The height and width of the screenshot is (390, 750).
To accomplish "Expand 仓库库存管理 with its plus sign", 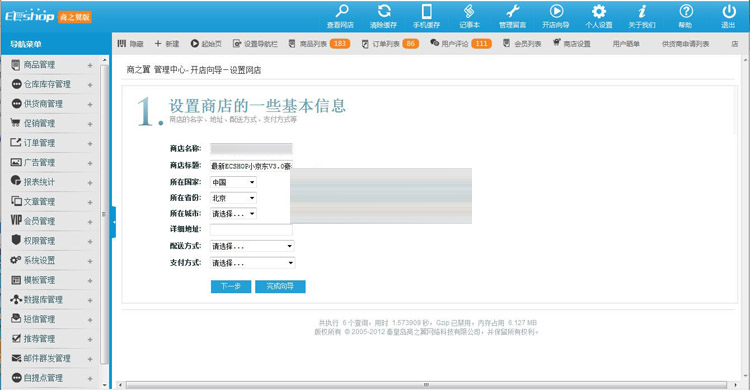I will (x=90, y=85).
